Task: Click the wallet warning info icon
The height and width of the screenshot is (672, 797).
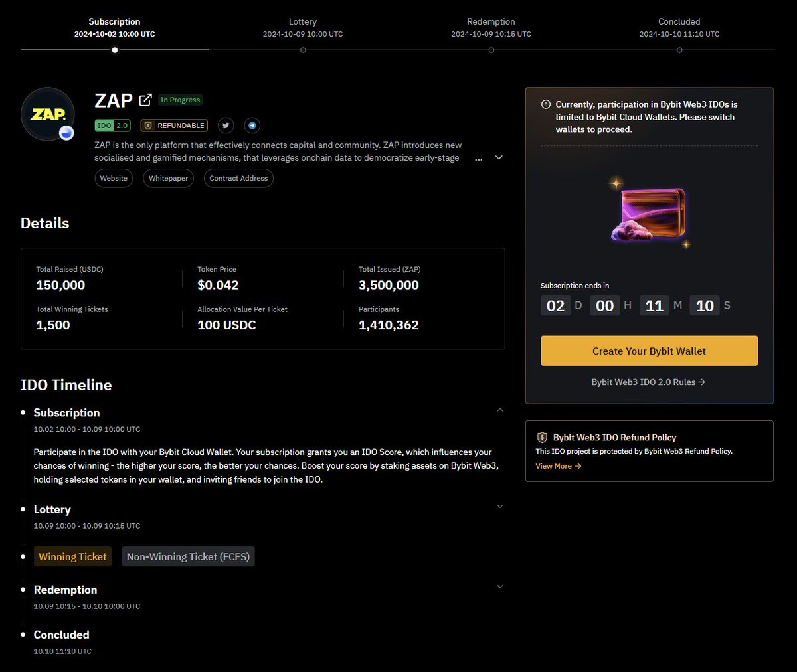Action: click(x=546, y=104)
